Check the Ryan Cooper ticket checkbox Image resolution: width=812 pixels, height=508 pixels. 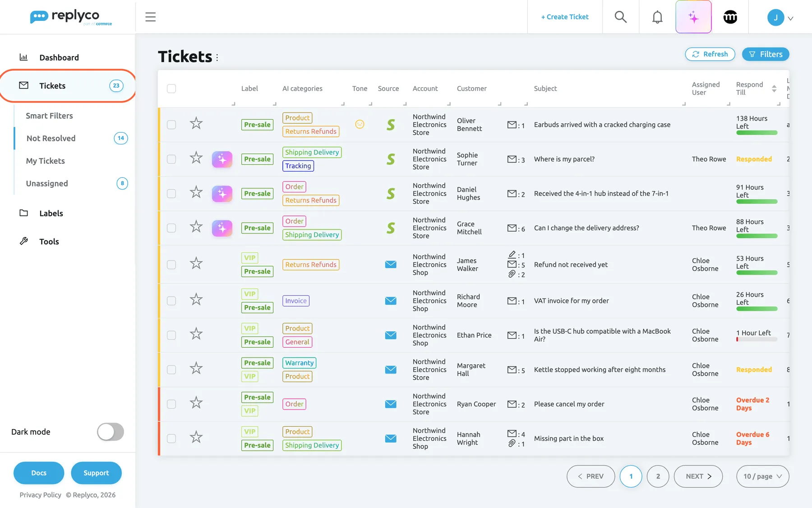171,404
